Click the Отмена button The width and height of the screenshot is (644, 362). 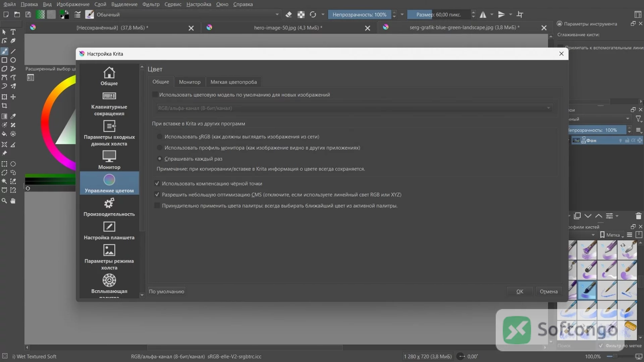[x=549, y=292]
